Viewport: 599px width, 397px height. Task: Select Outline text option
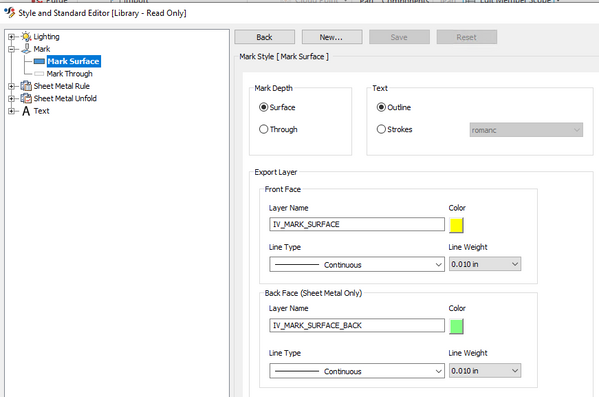coord(394,107)
